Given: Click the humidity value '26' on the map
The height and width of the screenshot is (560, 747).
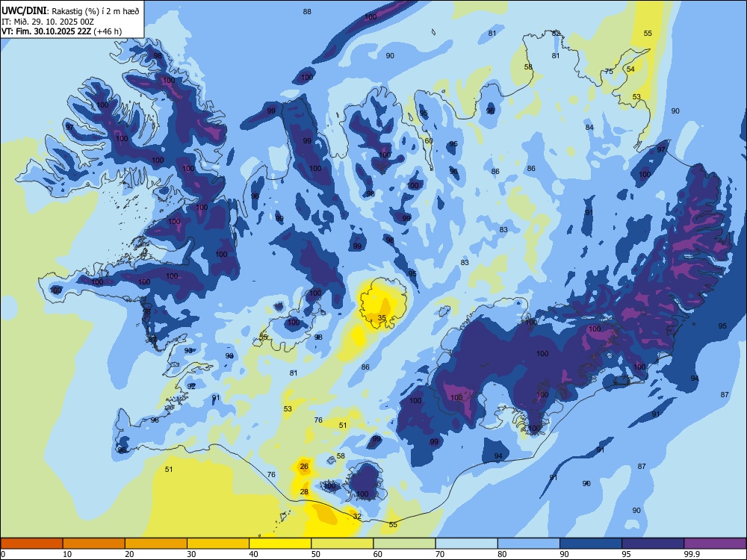Looking at the screenshot, I should 305,466.
